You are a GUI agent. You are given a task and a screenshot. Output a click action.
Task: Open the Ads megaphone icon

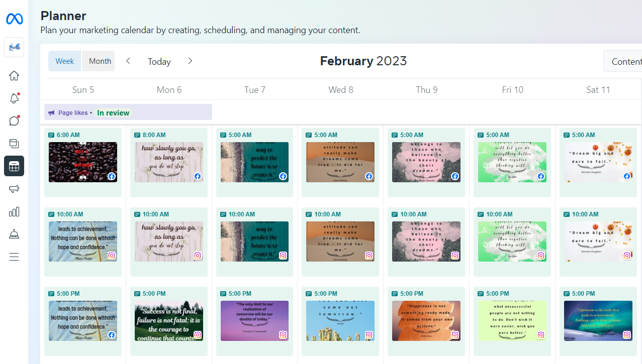point(14,189)
